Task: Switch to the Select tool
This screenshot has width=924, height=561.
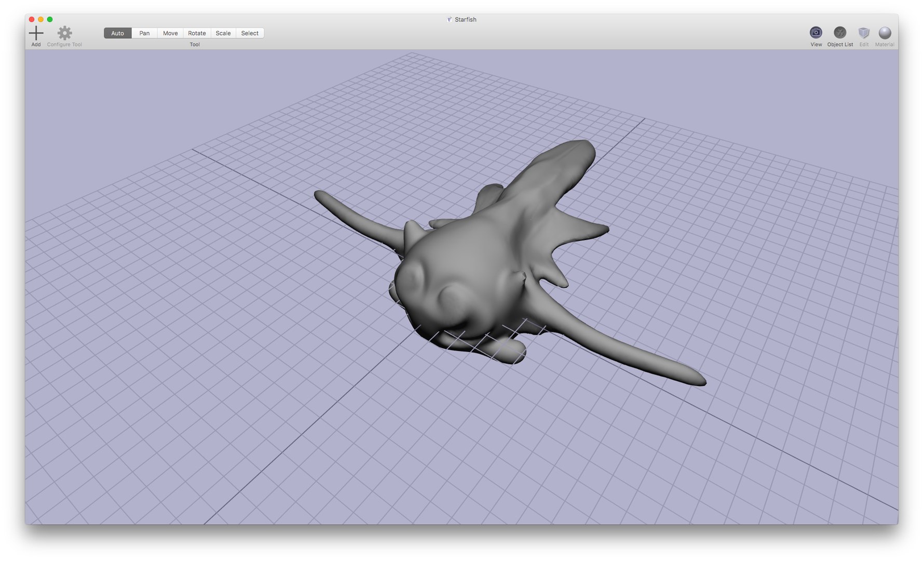Action: point(250,33)
